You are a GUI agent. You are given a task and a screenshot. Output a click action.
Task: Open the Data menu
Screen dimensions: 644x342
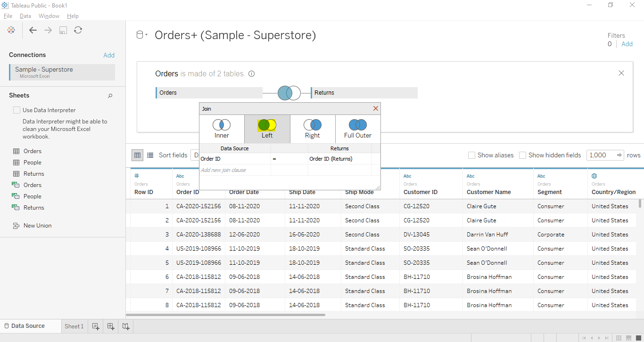(x=25, y=16)
